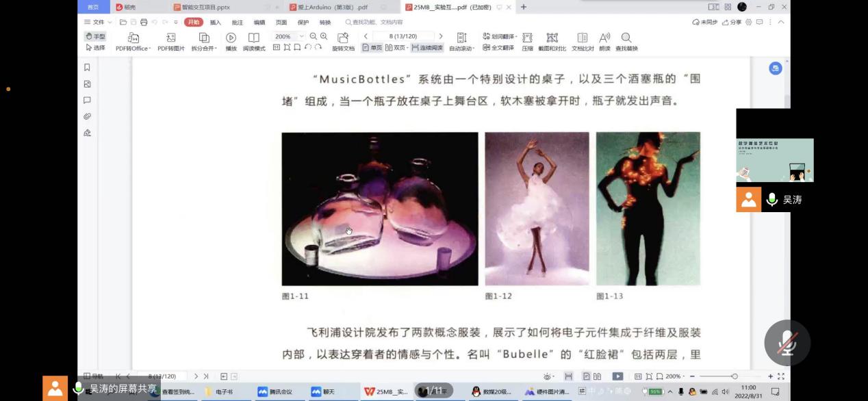Activate the Select tool (选择)
This screenshot has height=401, width=868.
pos(96,48)
